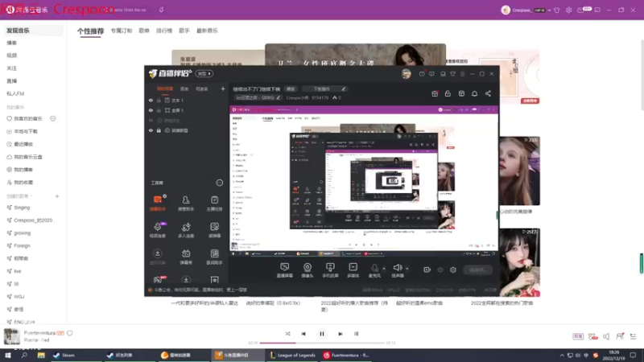
Task: Add a new scene with the plus icon
Action: tap(223, 88)
